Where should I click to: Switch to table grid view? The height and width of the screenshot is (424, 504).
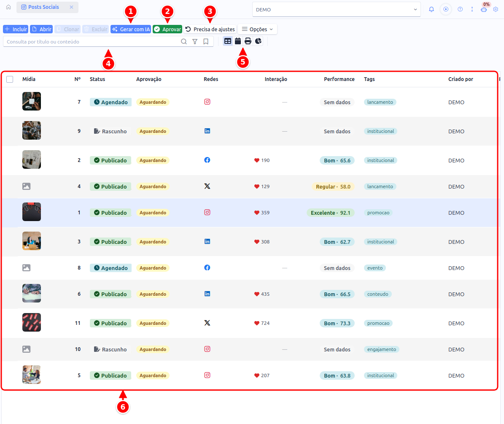(228, 41)
